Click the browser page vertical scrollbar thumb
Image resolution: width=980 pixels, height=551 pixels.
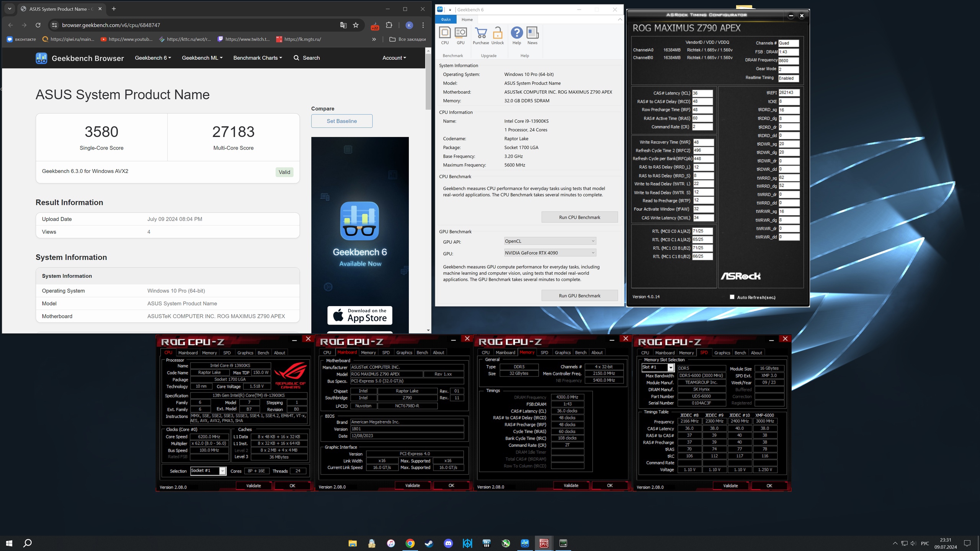(428, 82)
